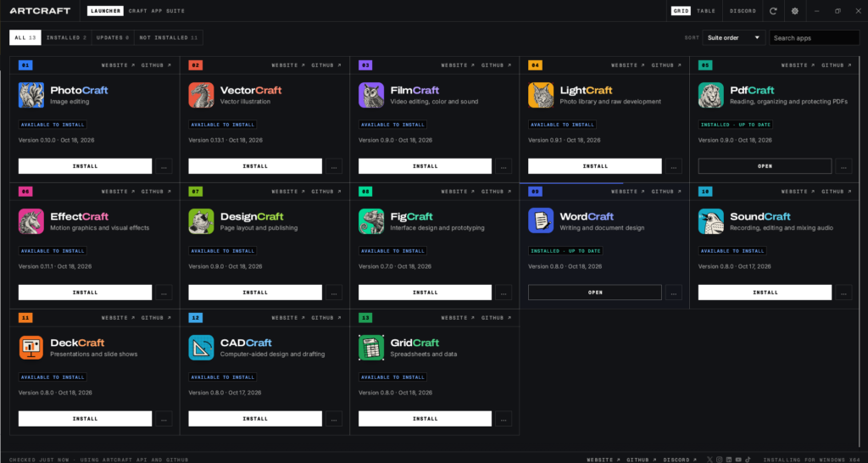Switch to Table view

[x=706, y=10]
